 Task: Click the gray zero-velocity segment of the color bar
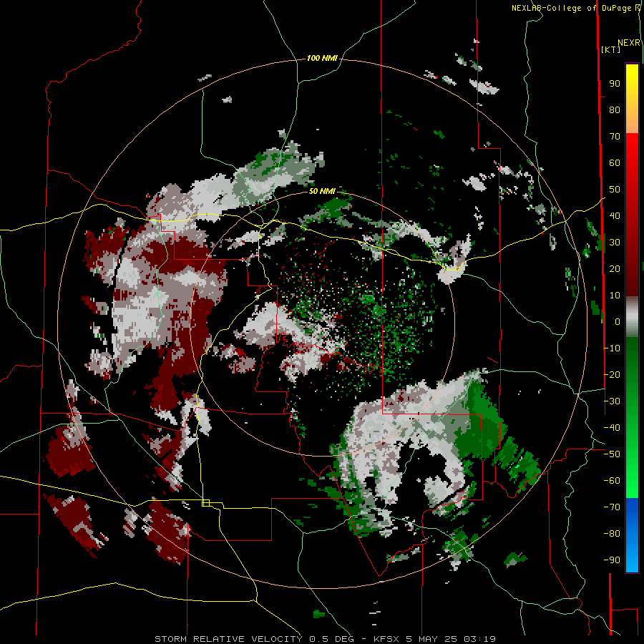[x=632, y=317]
